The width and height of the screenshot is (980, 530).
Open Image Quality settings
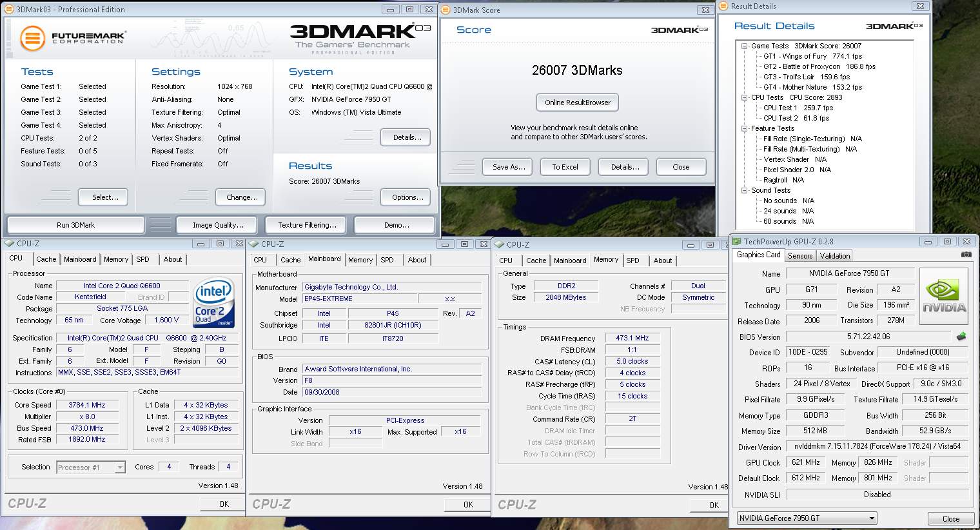point(218,225)
